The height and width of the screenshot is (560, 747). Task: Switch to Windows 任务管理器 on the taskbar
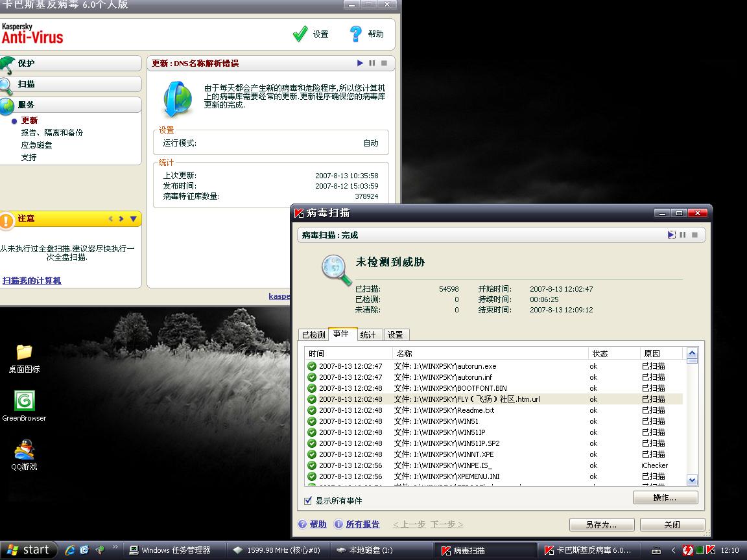tap(174, 550)
